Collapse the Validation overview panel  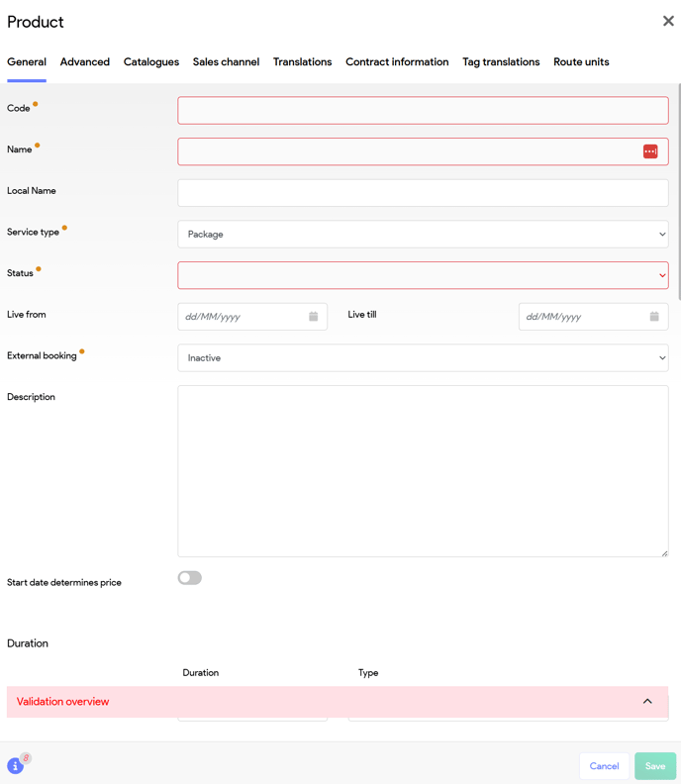tap(647, 702)
